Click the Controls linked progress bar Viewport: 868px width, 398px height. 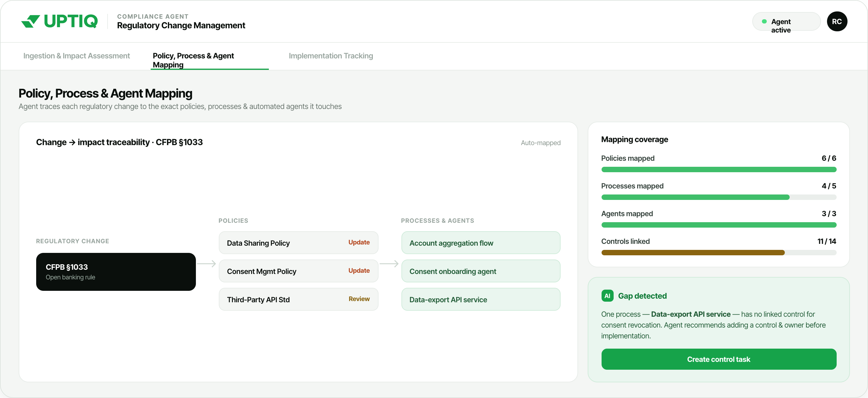pyautogui.click(x=719, y=252)
